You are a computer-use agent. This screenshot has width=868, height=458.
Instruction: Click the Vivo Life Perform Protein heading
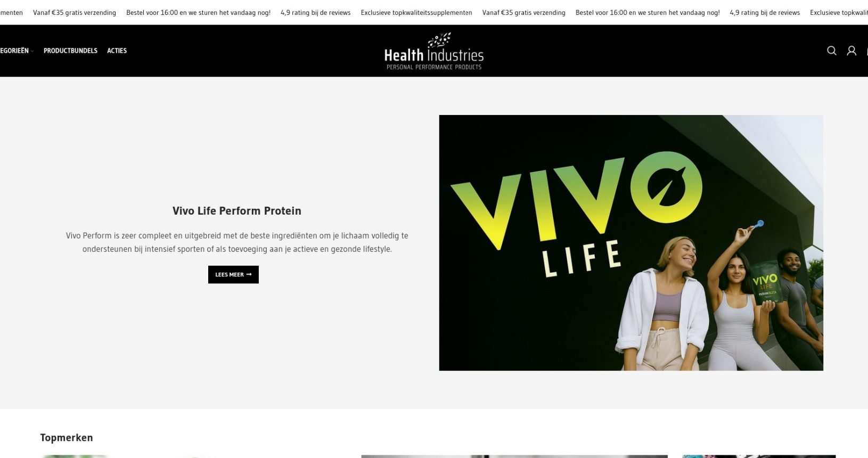pyautogui.click(x=237, y=211)
